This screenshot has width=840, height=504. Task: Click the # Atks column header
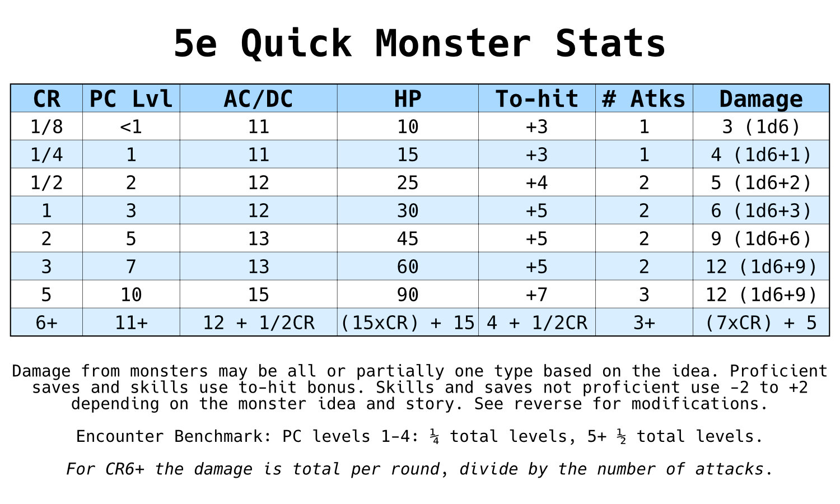(644, 99)
